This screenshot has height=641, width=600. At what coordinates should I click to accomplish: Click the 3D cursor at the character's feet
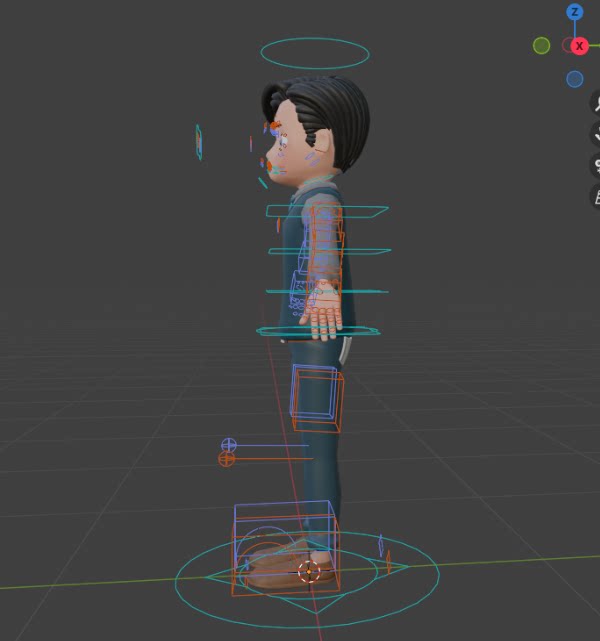[309, 571]
